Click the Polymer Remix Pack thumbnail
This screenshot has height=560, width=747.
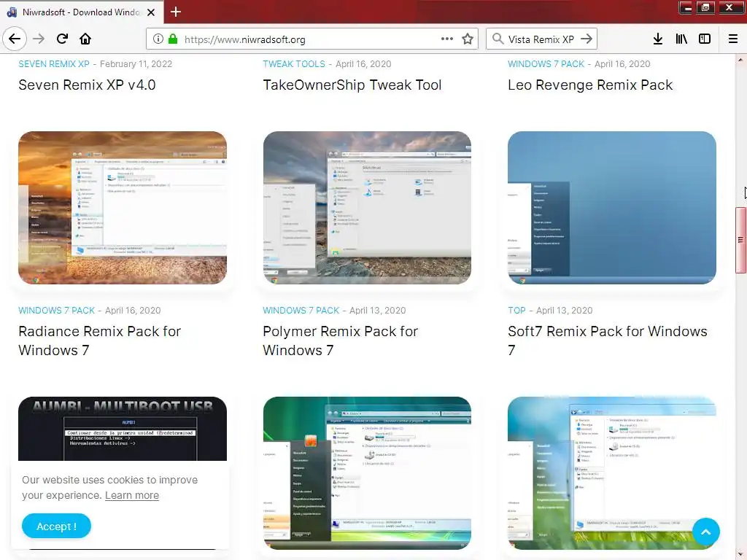point(368,208)
